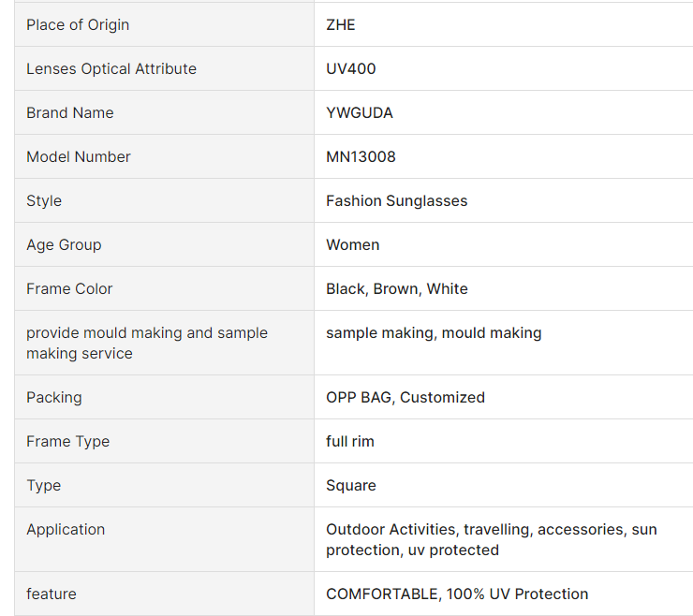Click the "Frame Color" label
Screen dimensions: 693x616
click(x=69, y=288)
